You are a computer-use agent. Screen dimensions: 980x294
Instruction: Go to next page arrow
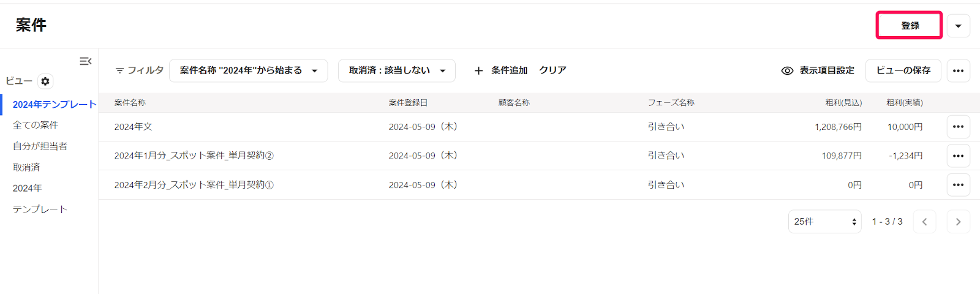[958, 222]
